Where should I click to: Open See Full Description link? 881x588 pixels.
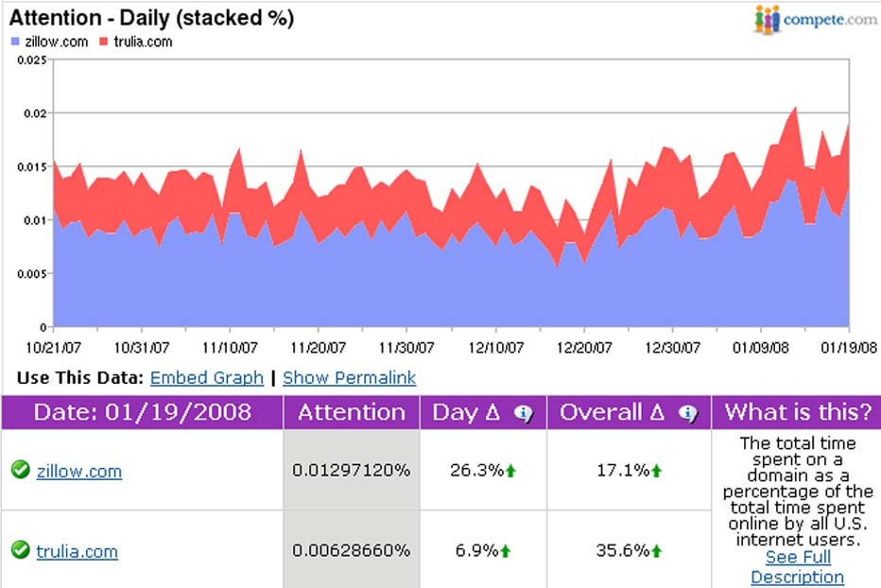click(797, 566)
